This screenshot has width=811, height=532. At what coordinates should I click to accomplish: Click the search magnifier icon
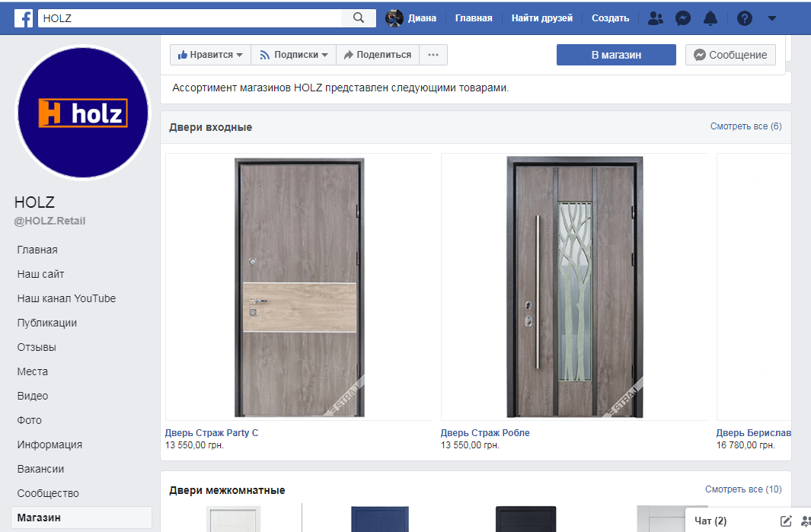[359, 18]
